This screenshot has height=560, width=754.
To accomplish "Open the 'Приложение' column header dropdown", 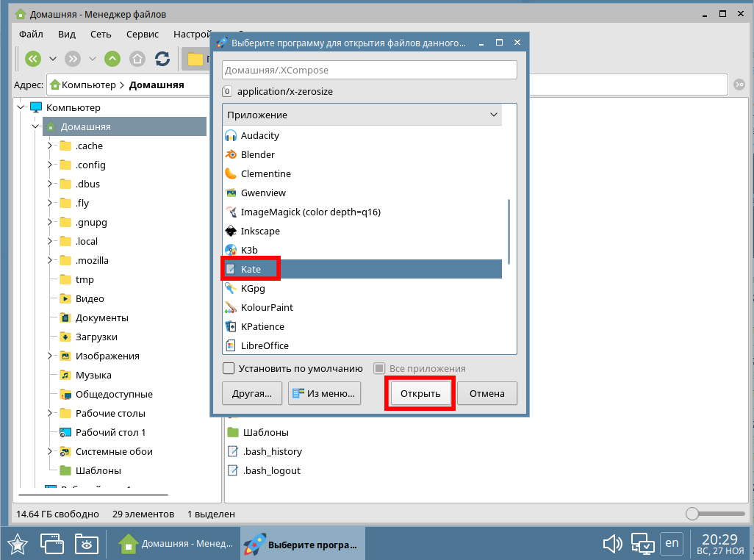I will pyautogui.click(x=494, y=115).
